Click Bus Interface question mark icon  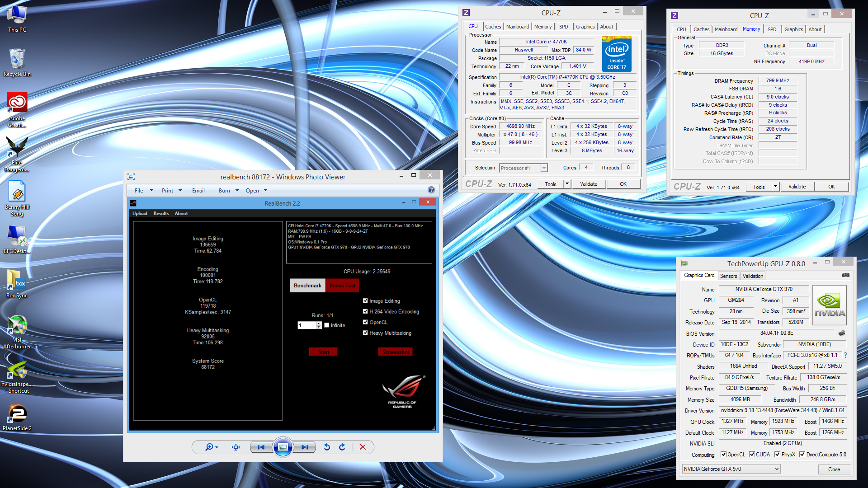pyautogui.click(x=845, y=355)
